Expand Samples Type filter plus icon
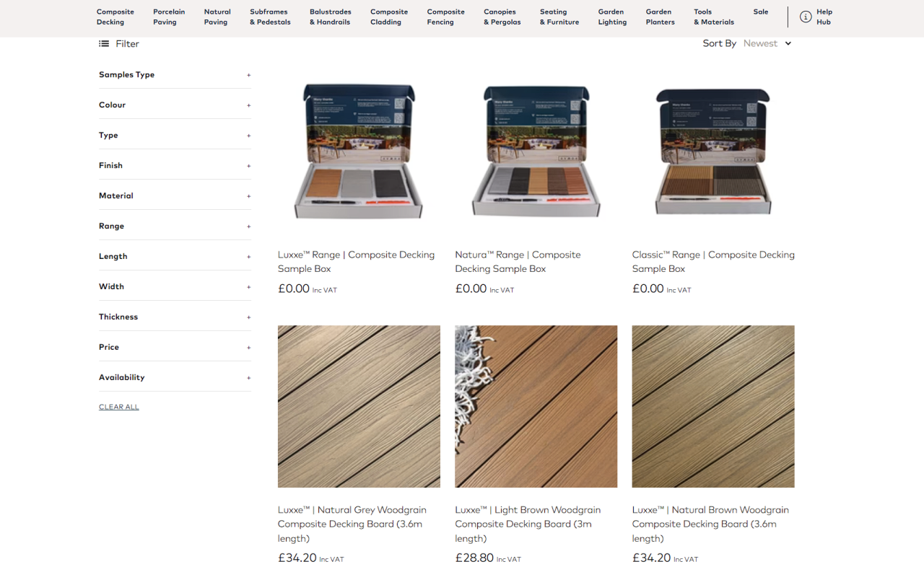The height and width of the screenshot is (572, 924). [249, 75]
